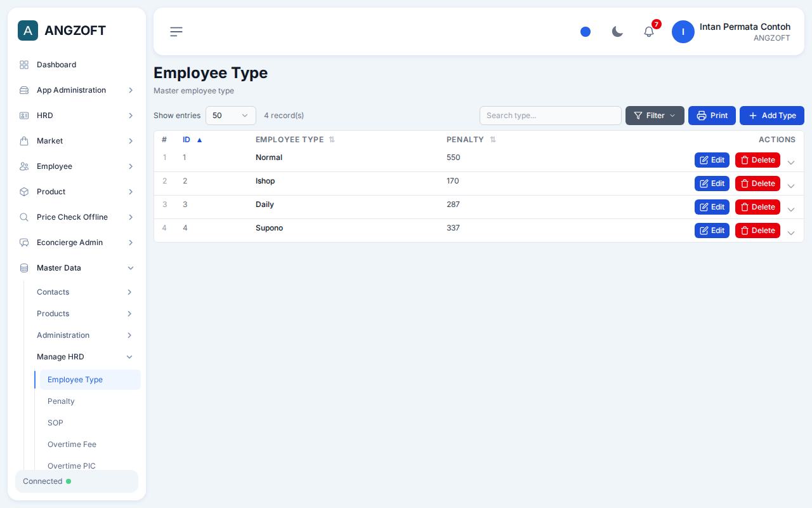Expand the App Administration menu
This screenshot has width=812, height=508.
[77, 90]
